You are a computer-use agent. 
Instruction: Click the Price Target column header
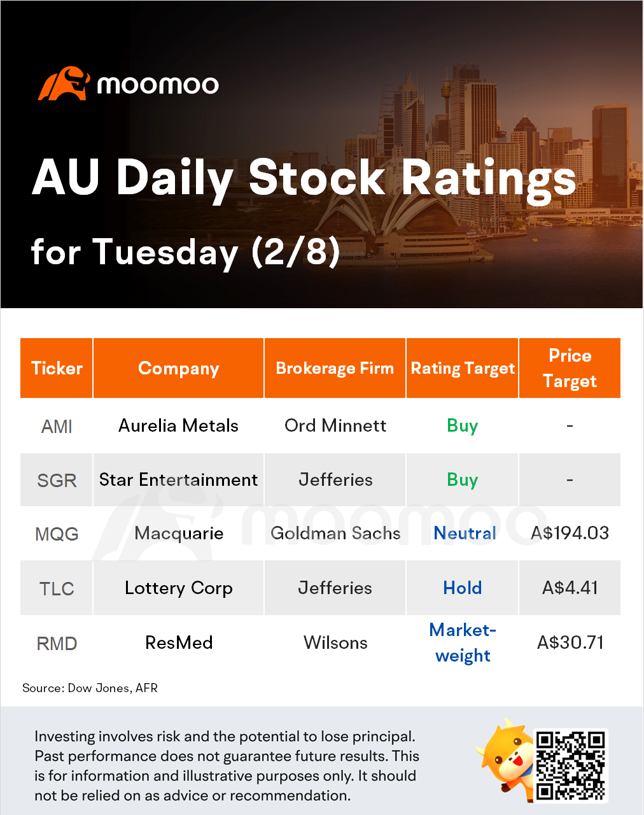click(570, 368)
